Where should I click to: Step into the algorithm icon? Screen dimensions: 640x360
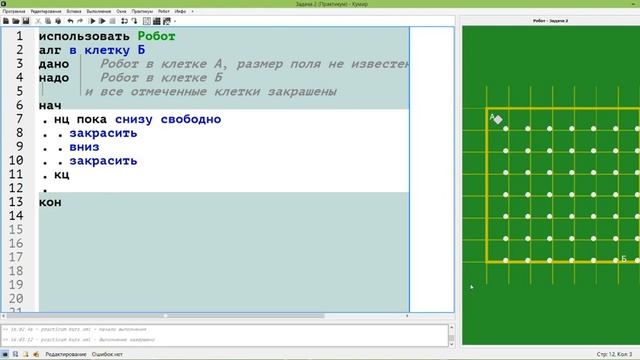point(134,21)
